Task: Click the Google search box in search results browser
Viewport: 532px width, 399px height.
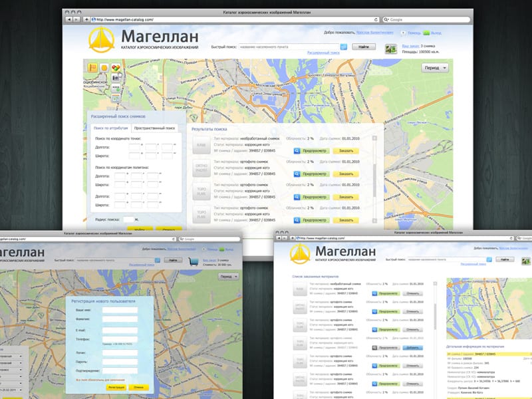Action: point(426,20)
